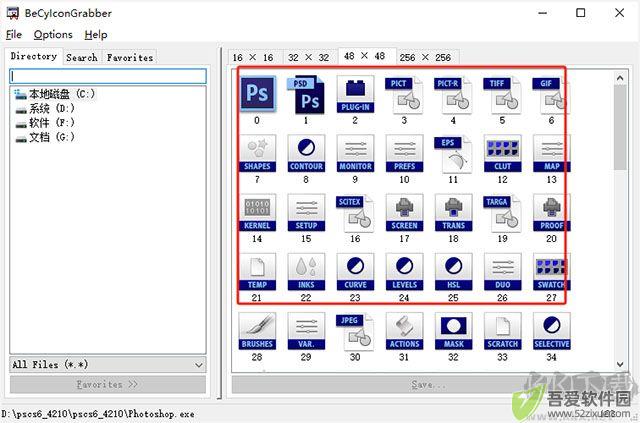Click the SCRATCH icon
This screenshot has width=640, height=423.
pyautogui.click(x=502, y=331)
